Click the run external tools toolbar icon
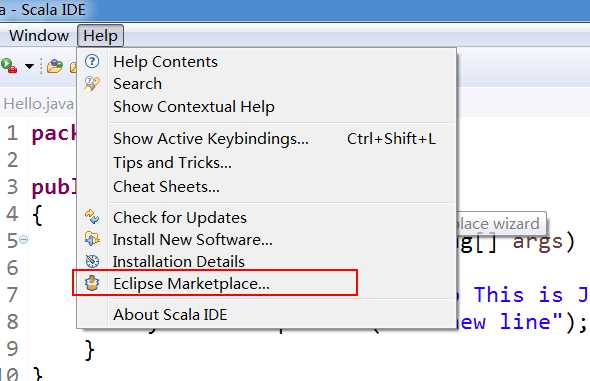Viewport: 590px width, 381px height. pyautogui.click(x=9, y=66)
